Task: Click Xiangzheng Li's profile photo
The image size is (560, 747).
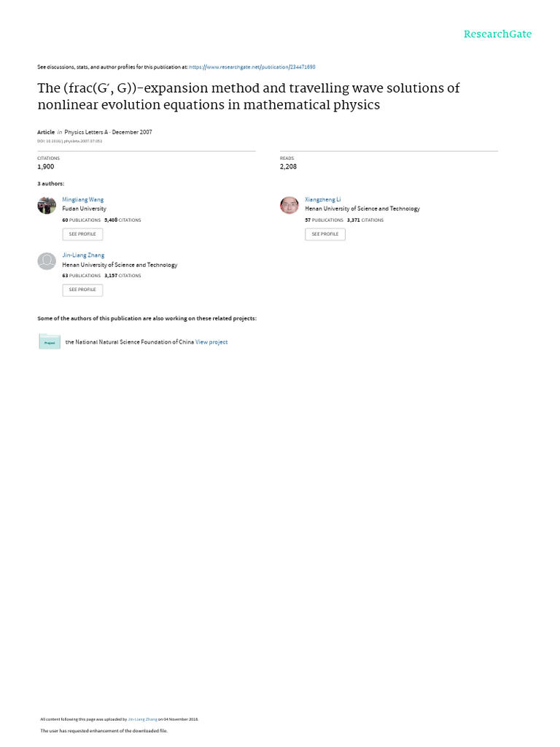Action: 289,205
